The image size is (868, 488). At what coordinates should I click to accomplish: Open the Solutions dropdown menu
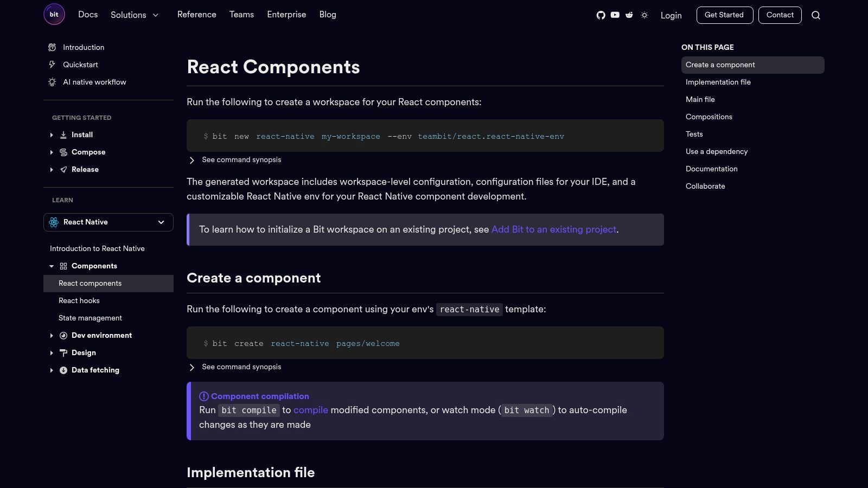point(135,15)
